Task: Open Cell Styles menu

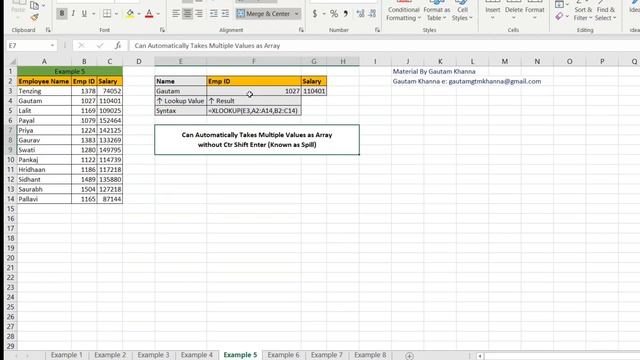Action: pos(462,11)
